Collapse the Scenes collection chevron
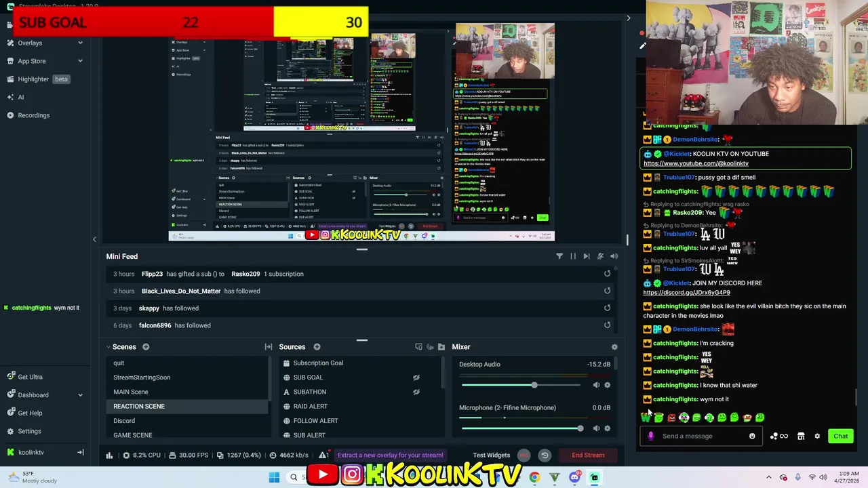 [x=108, y=347]
